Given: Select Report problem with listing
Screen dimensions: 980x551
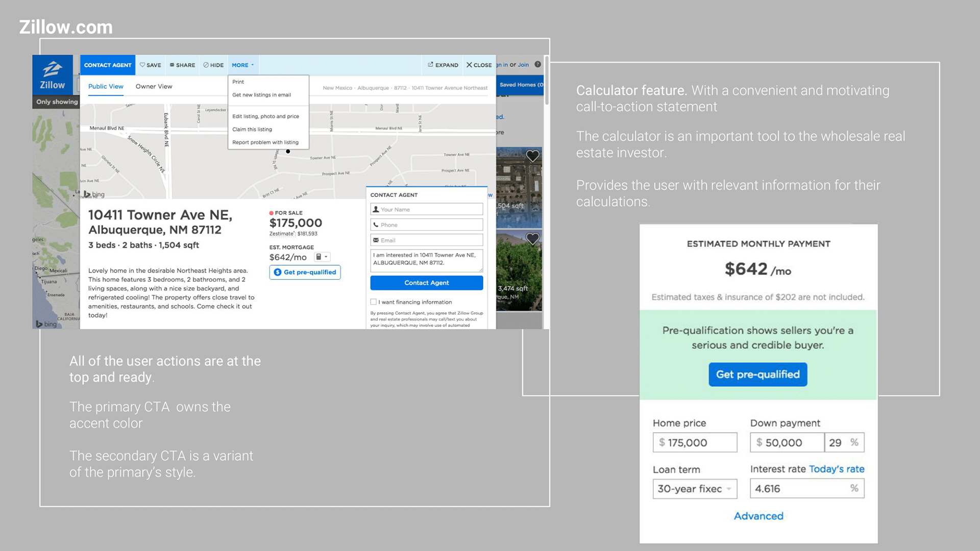Looking at the screenshot, I should pyautogui.click(x=265, y=142).
